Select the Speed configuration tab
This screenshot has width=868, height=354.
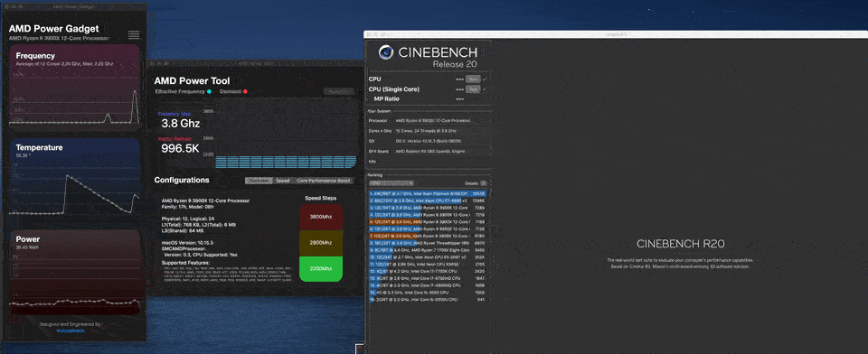tap(283, 181)
